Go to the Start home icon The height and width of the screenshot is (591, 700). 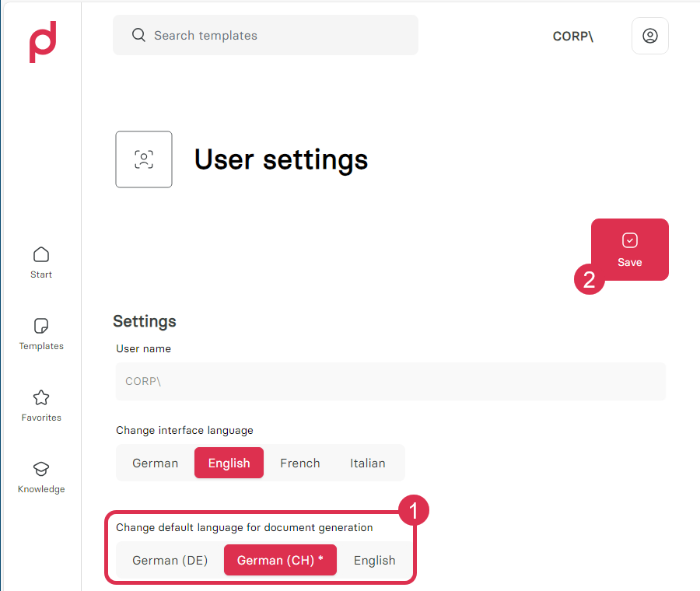41,254
